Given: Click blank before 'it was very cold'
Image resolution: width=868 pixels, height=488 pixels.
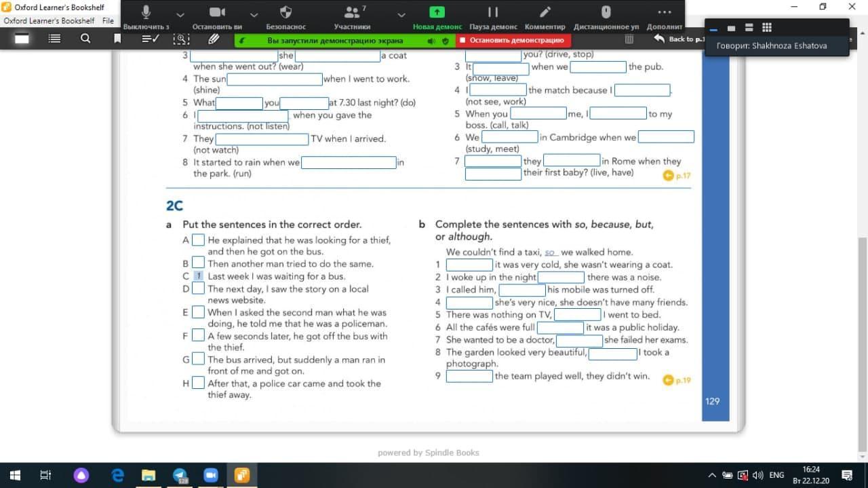Looking at the screenshot, I should click(x=469, y=265).
